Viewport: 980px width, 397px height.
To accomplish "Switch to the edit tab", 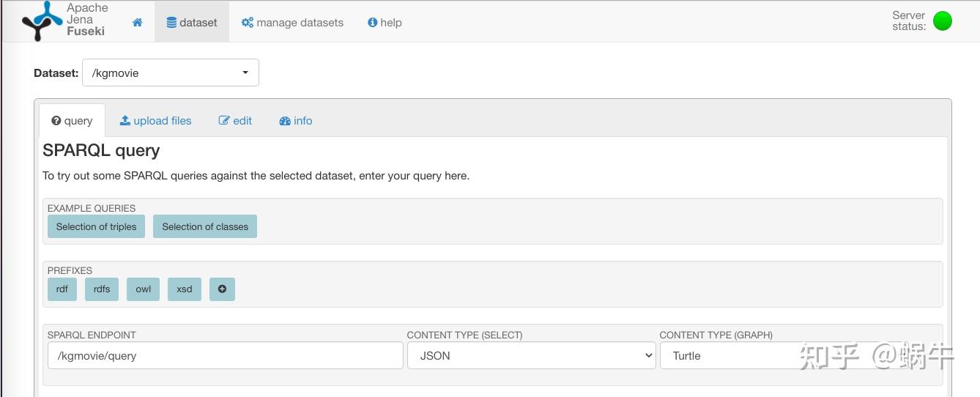I will 235,121.
